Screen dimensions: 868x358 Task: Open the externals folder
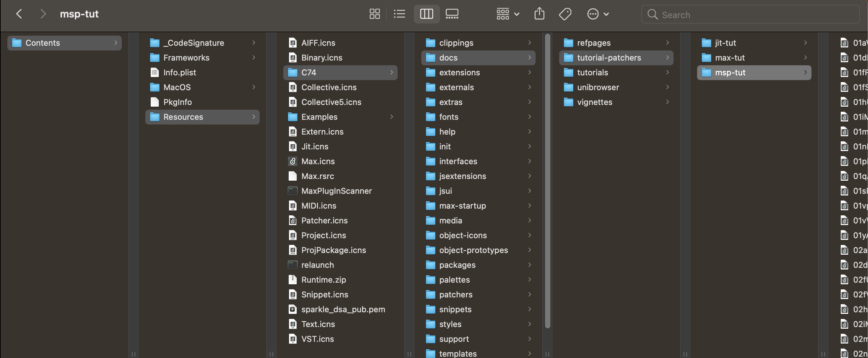[478, 87]
